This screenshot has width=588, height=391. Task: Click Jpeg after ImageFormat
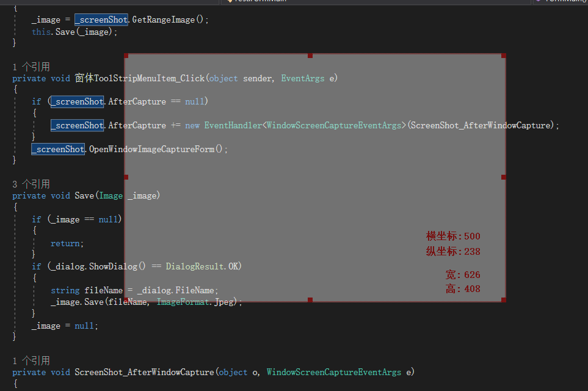[x=225, y=302]
